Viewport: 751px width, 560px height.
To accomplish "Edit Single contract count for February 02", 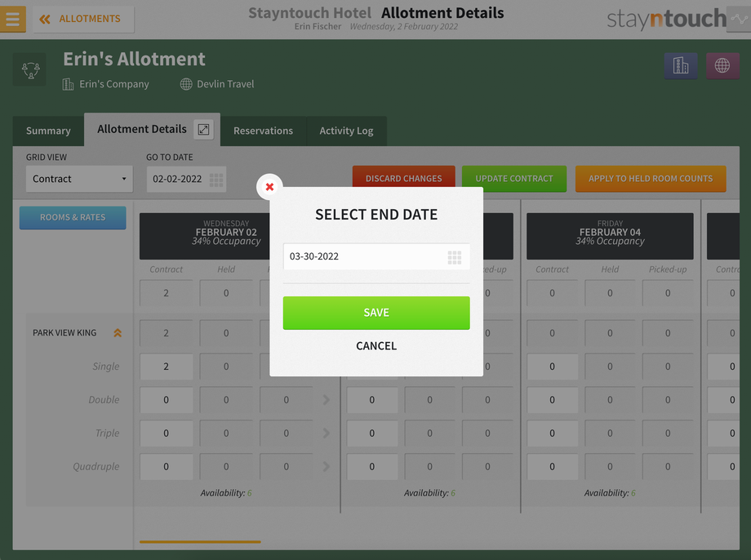I will [x=167, y=367].
